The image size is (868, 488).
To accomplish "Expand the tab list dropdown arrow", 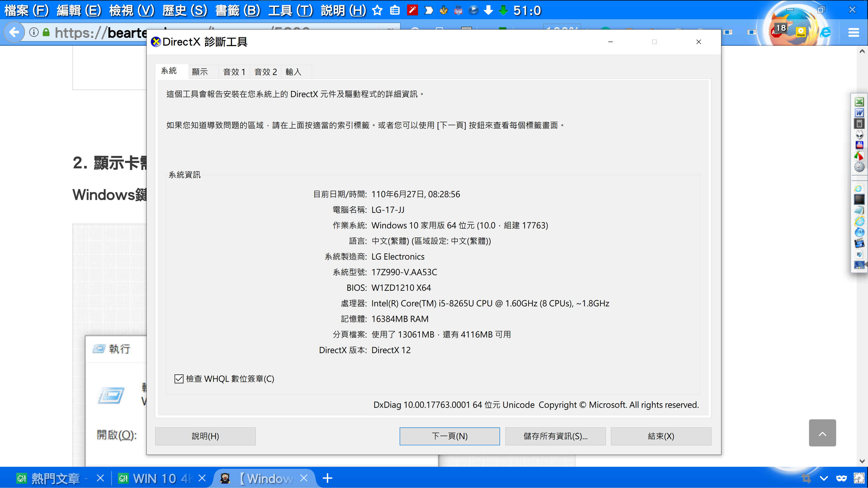I will click(x=823, y=478).
